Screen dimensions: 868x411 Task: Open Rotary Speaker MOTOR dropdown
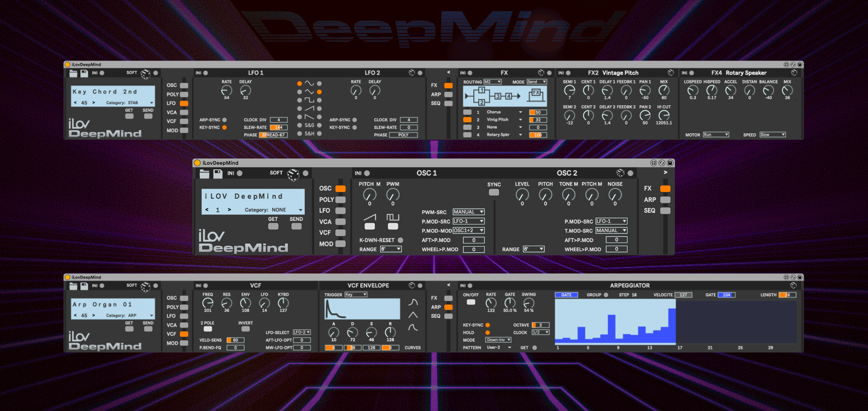coord(716,135)
